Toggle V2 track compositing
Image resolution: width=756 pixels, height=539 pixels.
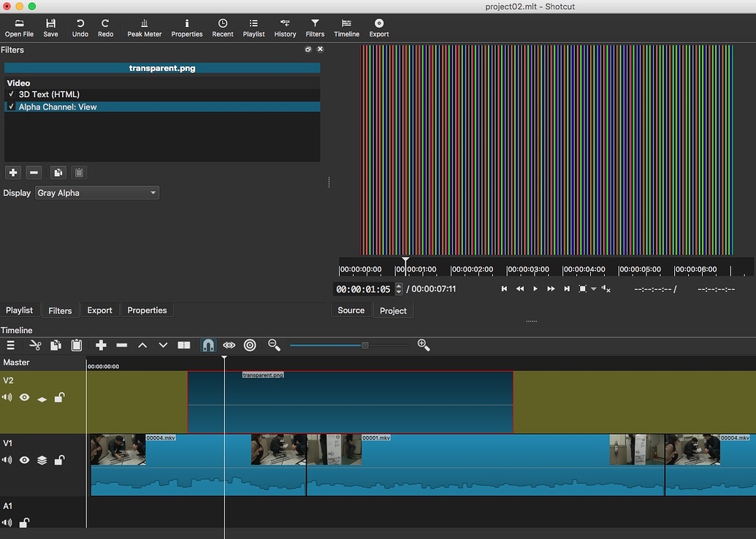click(42, 400)
